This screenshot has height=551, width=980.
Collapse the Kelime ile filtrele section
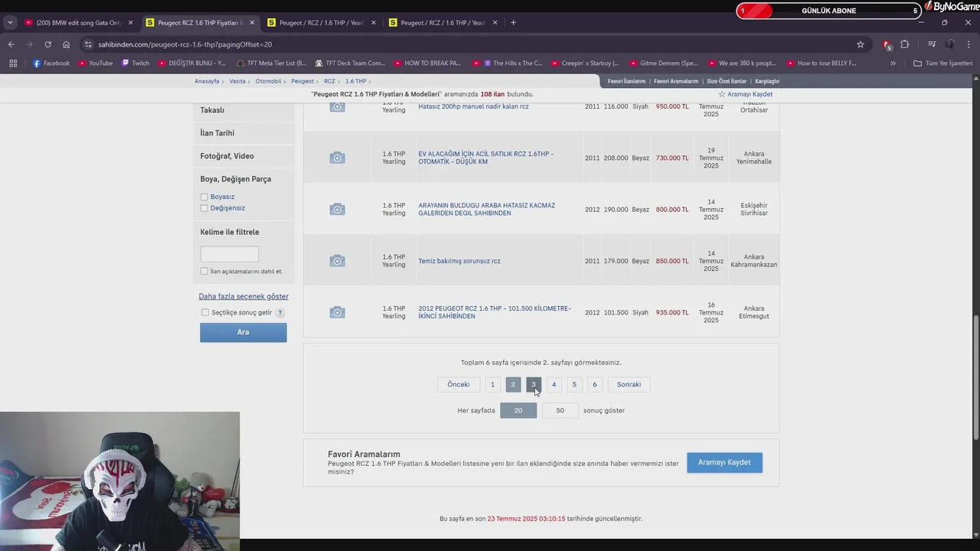point(230,232)
